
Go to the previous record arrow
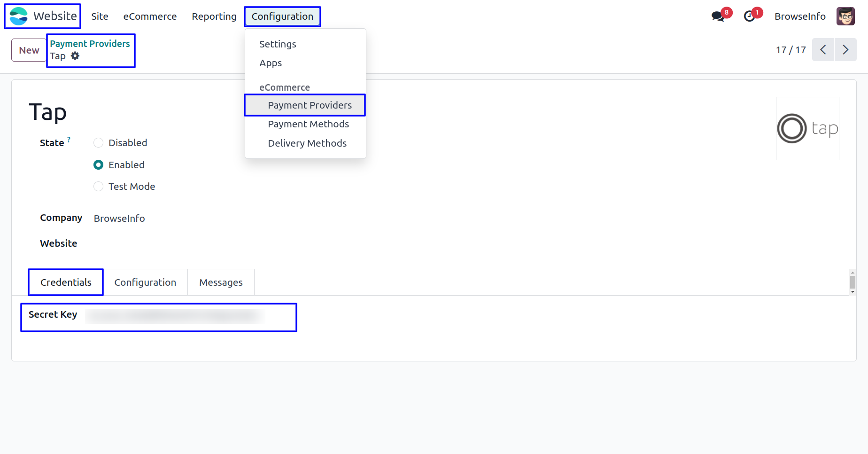tap(823, 50)
